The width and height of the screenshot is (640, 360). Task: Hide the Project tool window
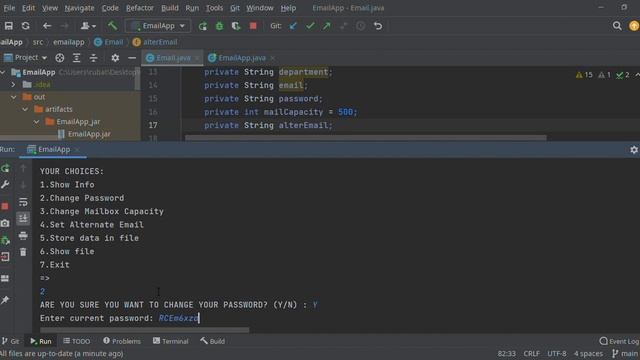point(132,58)
